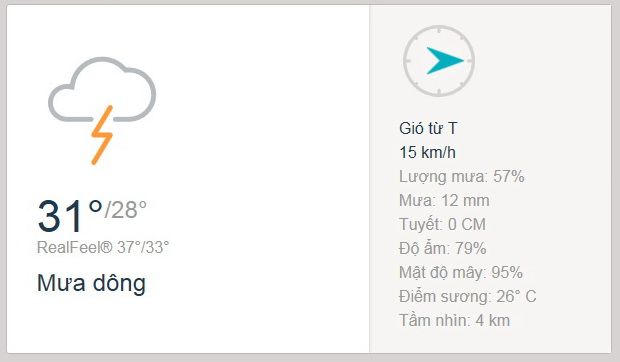Image resolution: width=620 pixels, height=362 pixels.
Task: Click the Độ ẩm: 79% line
Action: [x=442, y=249]
